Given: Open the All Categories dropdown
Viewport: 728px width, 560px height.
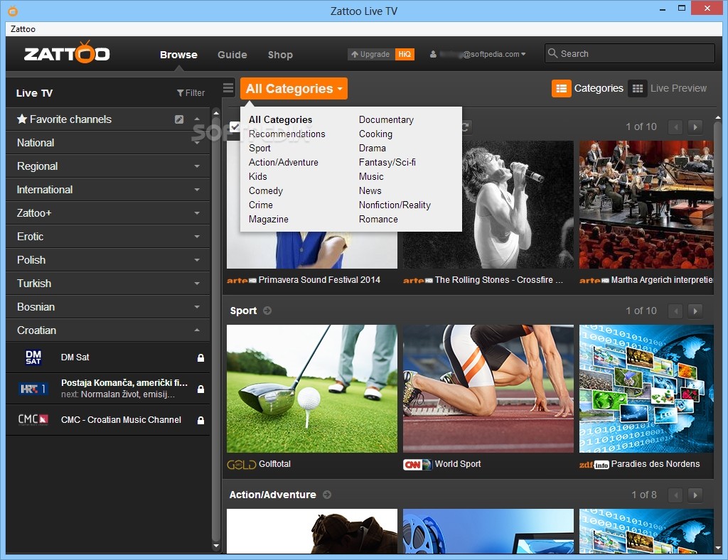Looking at the screenshot, I should point(294,89).
